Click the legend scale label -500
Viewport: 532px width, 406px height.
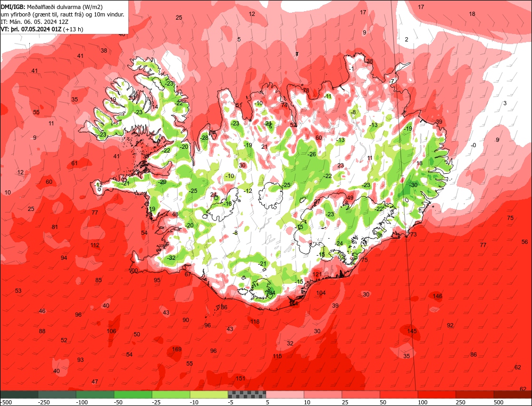point(6,402)
